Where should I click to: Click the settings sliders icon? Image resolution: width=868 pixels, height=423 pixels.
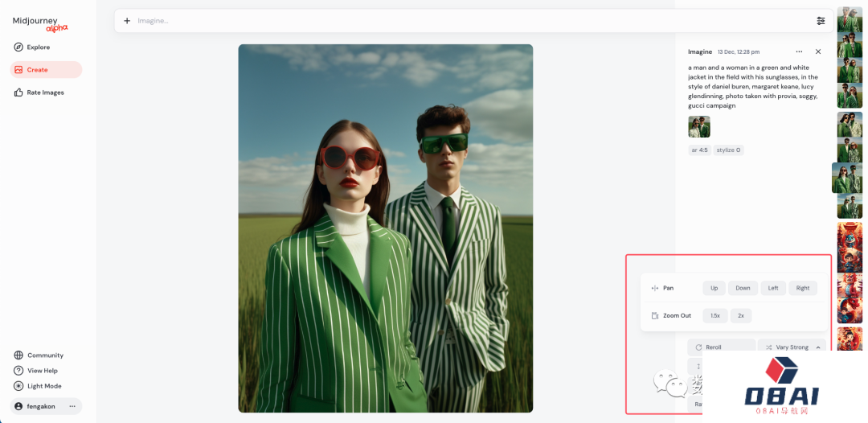pos(821,21)
